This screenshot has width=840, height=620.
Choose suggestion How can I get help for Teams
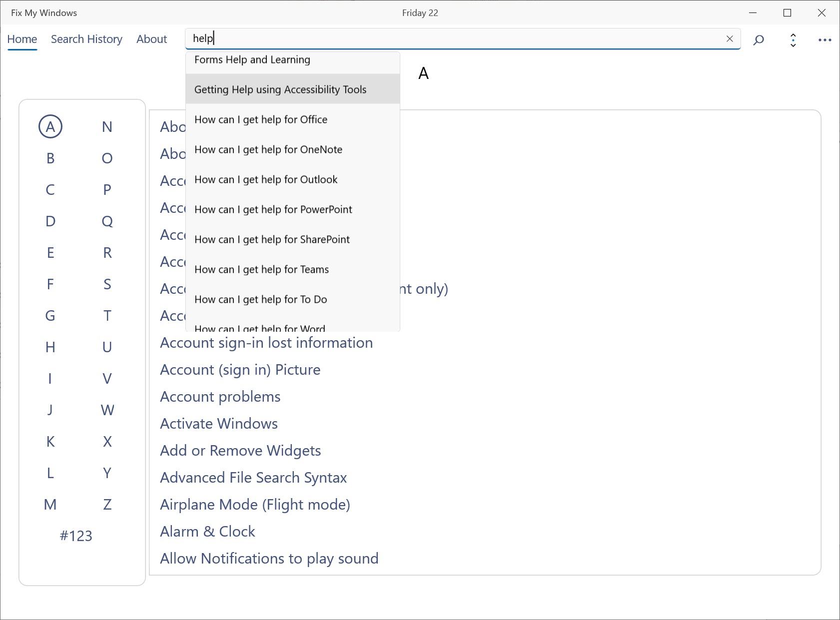pos(261,270)
